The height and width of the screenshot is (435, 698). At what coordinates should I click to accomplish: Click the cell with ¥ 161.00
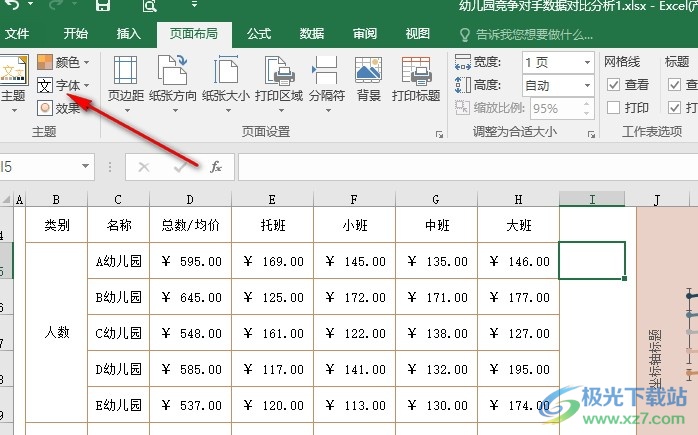pyautogui.click(x=272, y=333)
